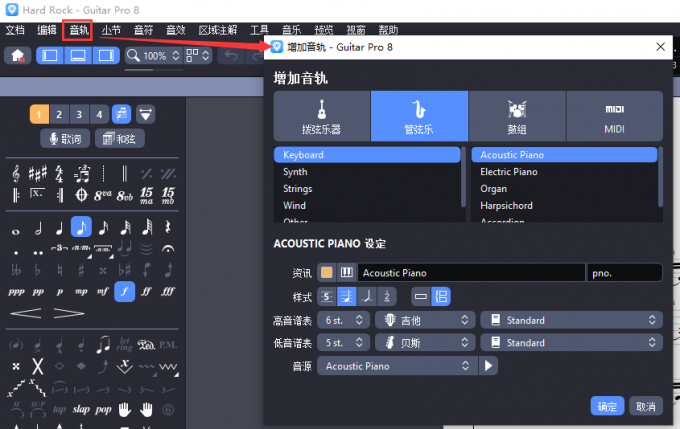This screenshot has width=680, height=429.
Task: Select Keyboard in the category list
Action: [367, 155]
